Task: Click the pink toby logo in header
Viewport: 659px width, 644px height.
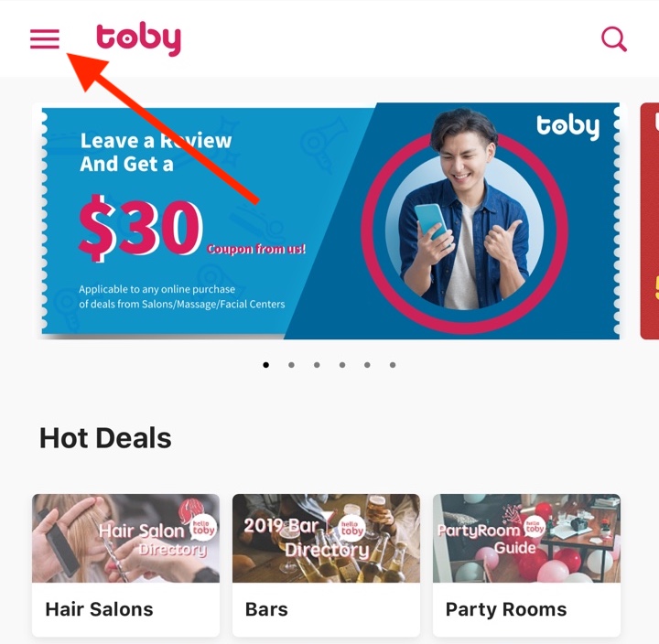Action: [x=139, y=38]
